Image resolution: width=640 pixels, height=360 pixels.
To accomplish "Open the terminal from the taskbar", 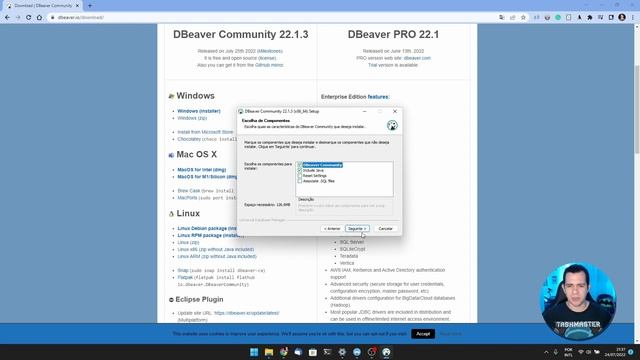I will pyautogui.click(x=327, y=352).
